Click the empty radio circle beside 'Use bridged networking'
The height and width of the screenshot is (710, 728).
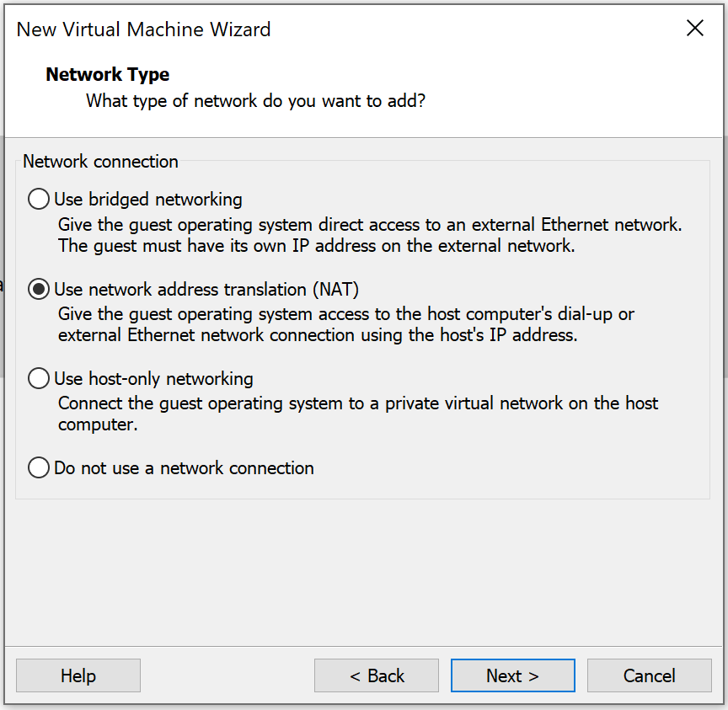coord(38,199)
